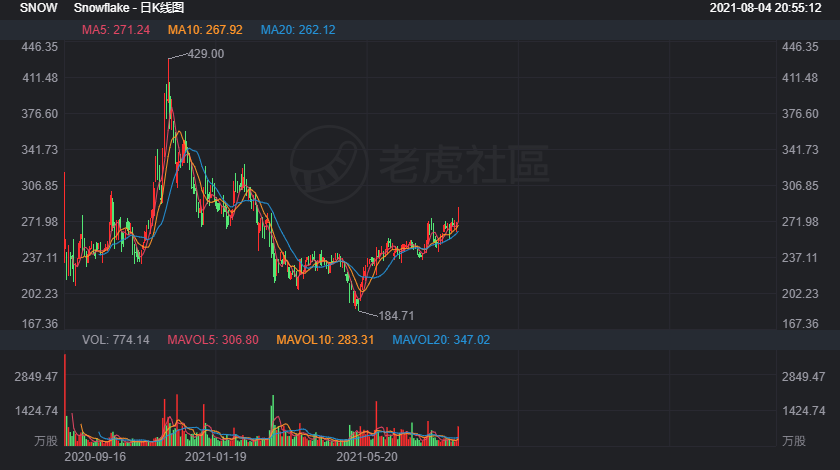The height and width of the screenshot is (470, 840).
Task: Click the right axis 167.36 price label
Action: 800,324
